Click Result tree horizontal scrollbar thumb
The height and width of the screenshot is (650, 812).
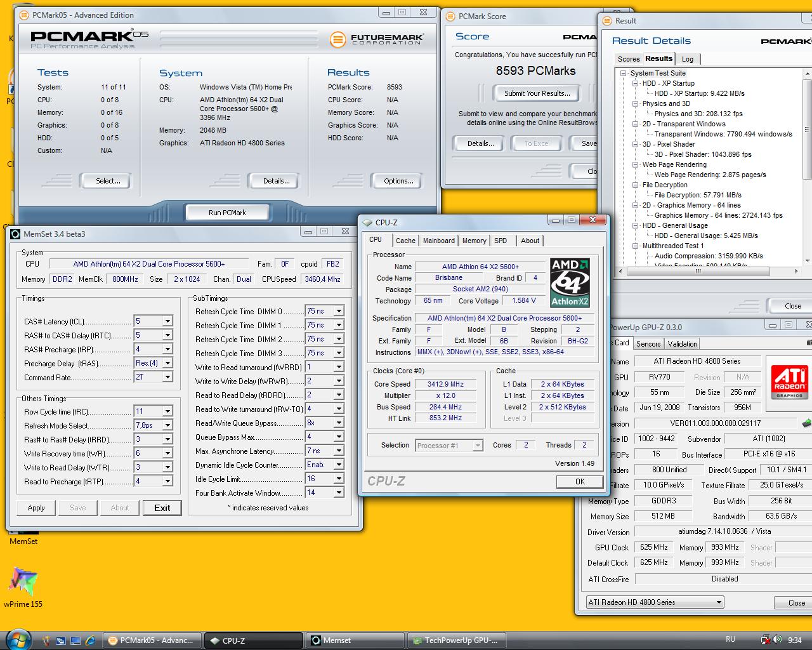pos(698,271)
